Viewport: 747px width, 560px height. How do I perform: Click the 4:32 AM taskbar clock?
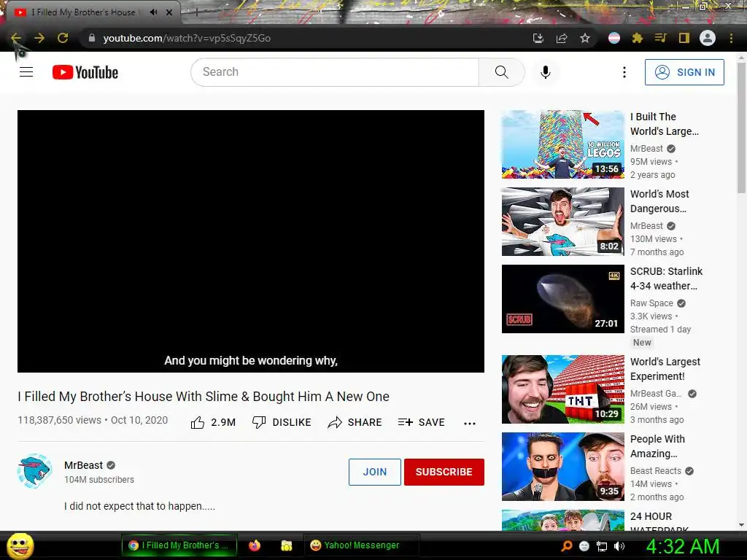coord(683,546)
